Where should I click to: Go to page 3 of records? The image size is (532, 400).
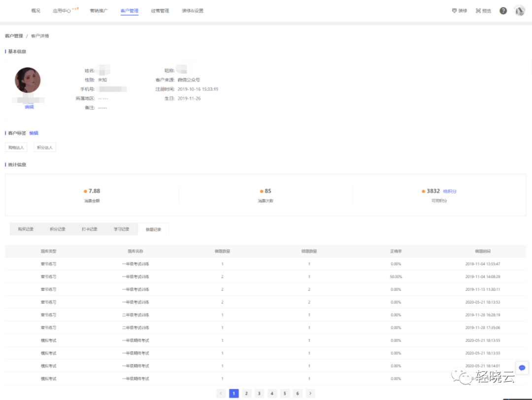260,393
